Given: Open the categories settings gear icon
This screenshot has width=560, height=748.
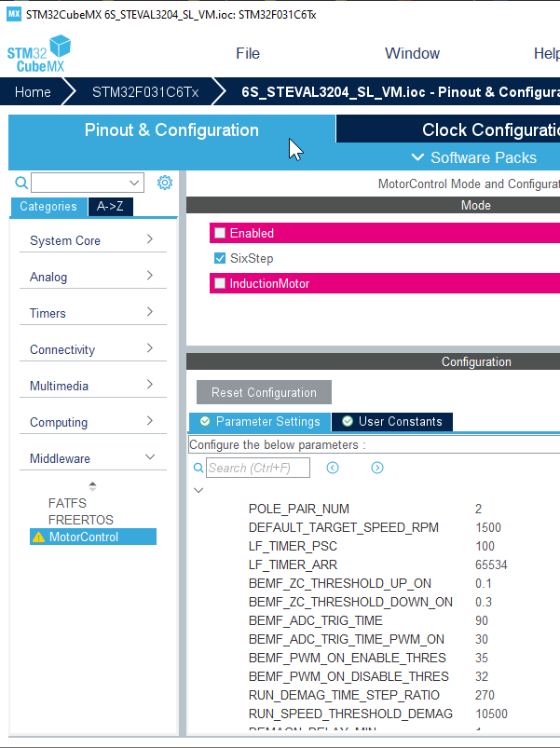Looking at the screenshot, I should 165,183.
